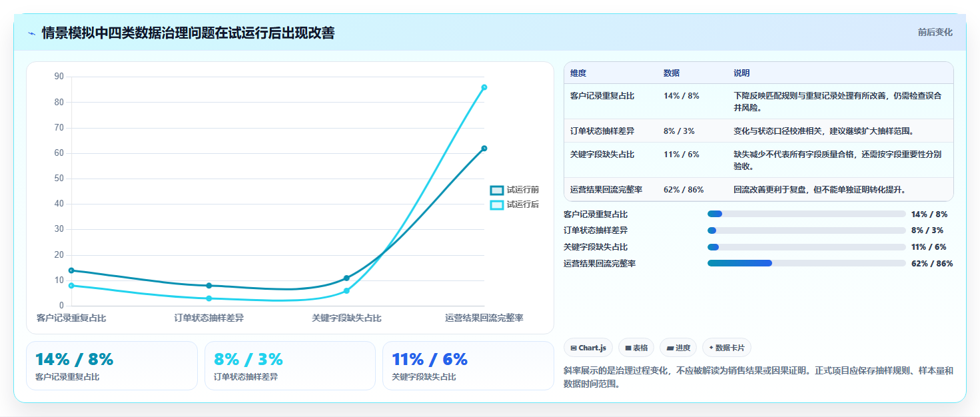Click the 订单状态抽样差异 progress bar
The height and width of the screenshot is (417, 980).
(x=807, y=230)
